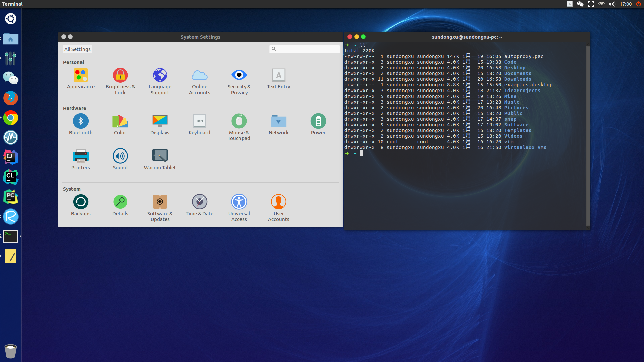This screenshot has height=362, width=644.
Task: Open Displays settings
Action: [160, 121]
